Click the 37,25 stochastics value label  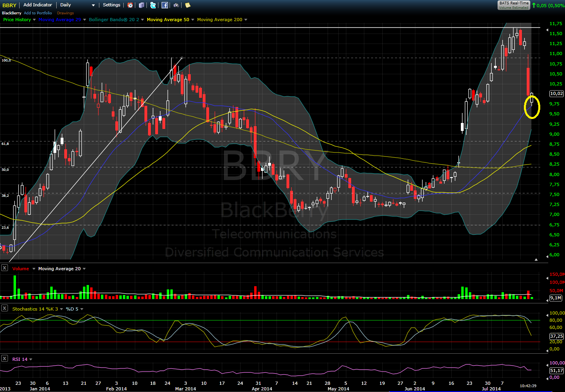coord(557,336)
